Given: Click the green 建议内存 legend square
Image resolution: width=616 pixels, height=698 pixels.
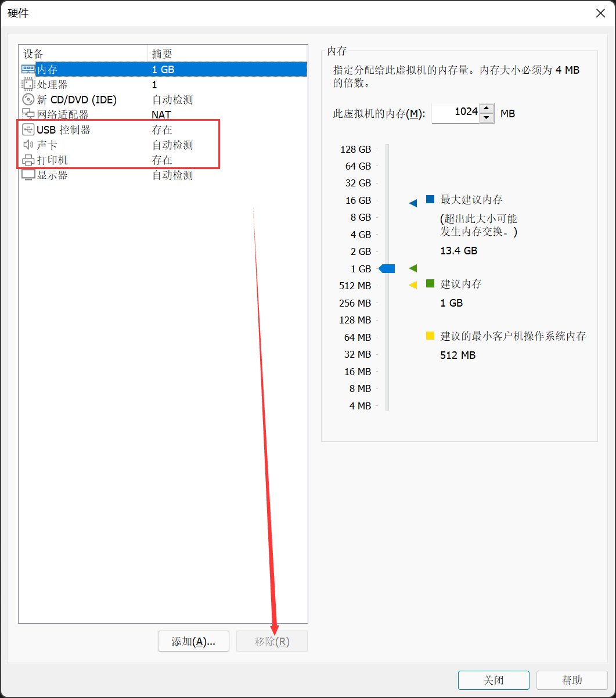Looking at the screenshot, I should [430, 283].
